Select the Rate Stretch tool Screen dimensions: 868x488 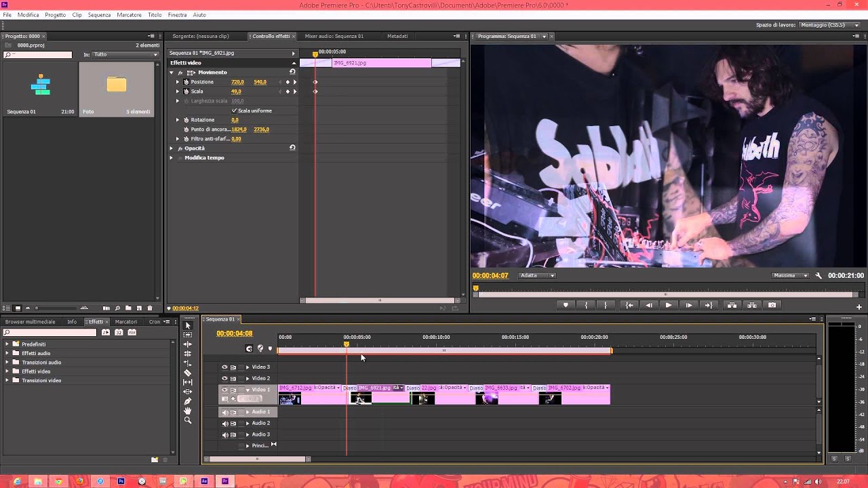point(188,363)
